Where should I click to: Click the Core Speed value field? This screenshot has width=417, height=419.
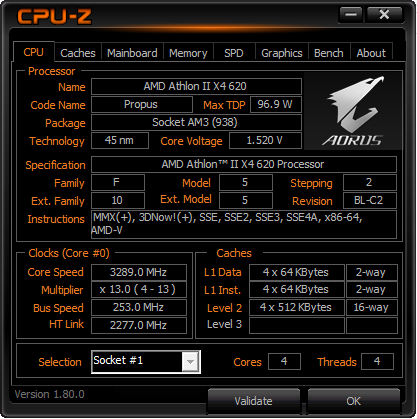139,272
